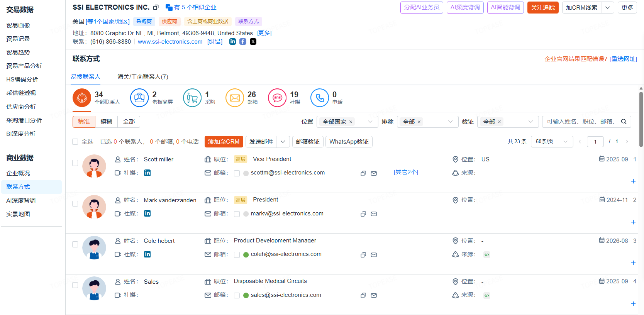Select Scott miller's contact row checkbox

tap(75, 163)
